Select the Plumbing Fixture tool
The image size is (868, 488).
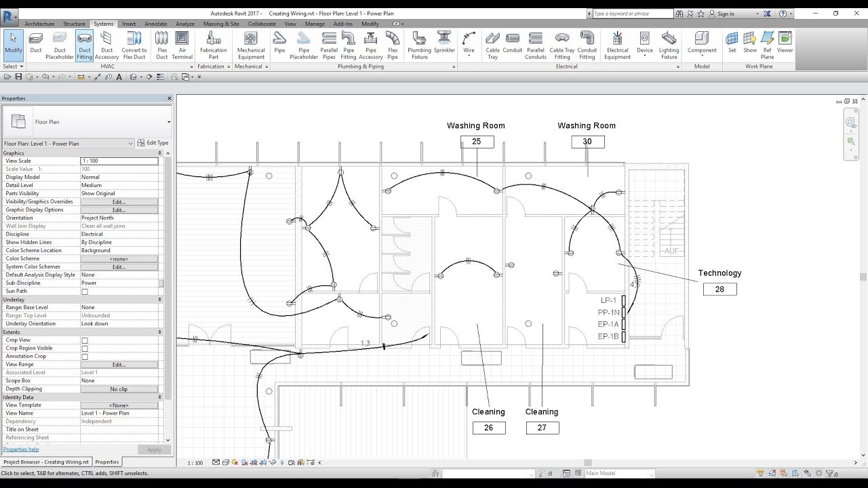pos(419,44)
